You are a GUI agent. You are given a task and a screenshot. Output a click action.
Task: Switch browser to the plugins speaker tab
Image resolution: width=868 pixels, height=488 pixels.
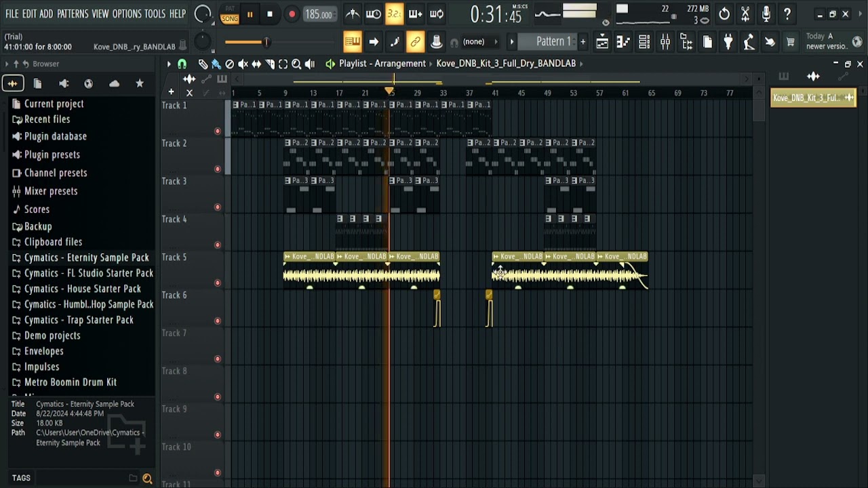64,83
